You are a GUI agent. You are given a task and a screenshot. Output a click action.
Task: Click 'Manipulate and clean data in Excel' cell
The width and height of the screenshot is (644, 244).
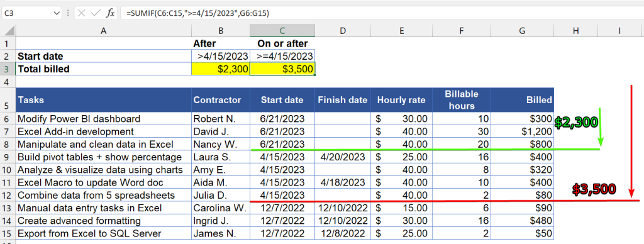103,144
